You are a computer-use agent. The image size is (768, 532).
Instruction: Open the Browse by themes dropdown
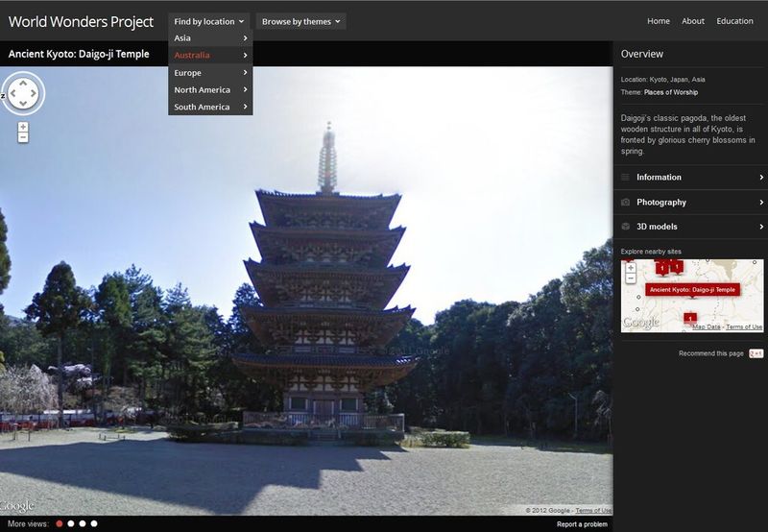[300, 21]
